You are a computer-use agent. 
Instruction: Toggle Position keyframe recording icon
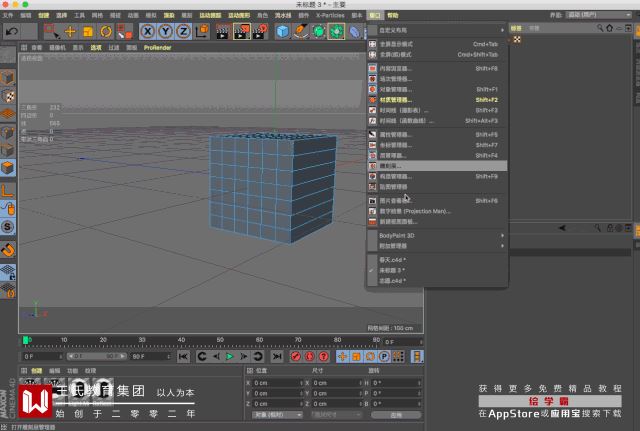[x=342, y=356]
